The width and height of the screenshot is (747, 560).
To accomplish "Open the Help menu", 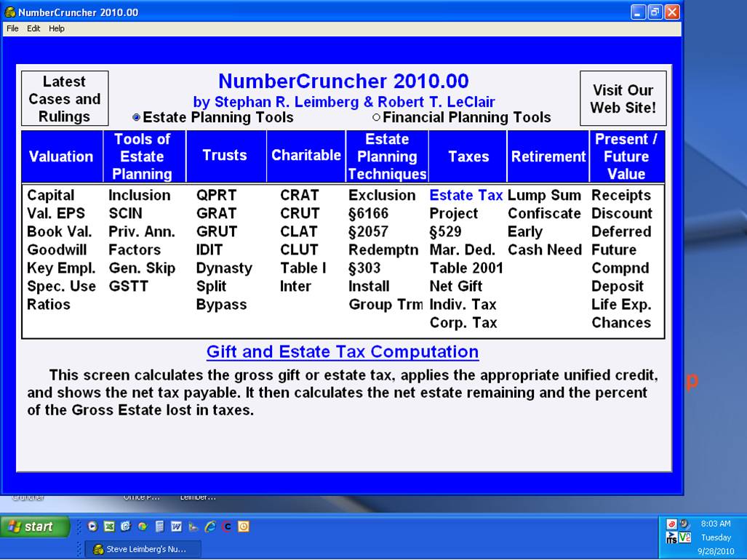I will pyautogui.click(x=57, y=29).
